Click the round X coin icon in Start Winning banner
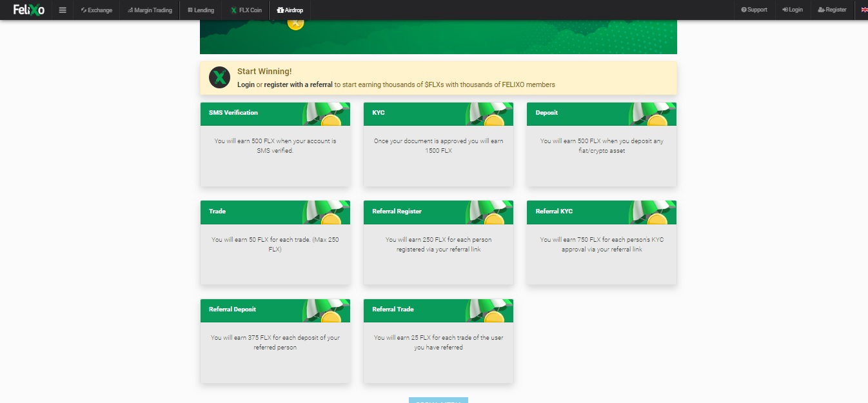868x403 pixels. (x=220, y=78)
